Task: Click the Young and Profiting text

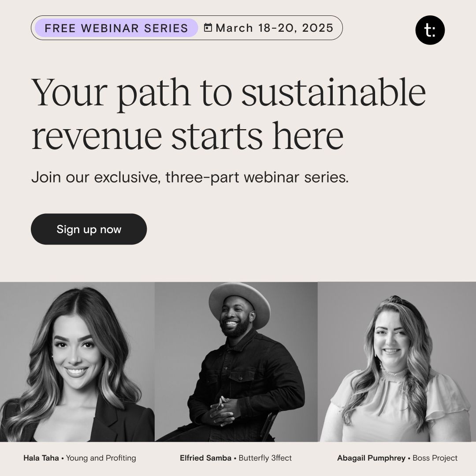Action: click(x=101, y=458)
